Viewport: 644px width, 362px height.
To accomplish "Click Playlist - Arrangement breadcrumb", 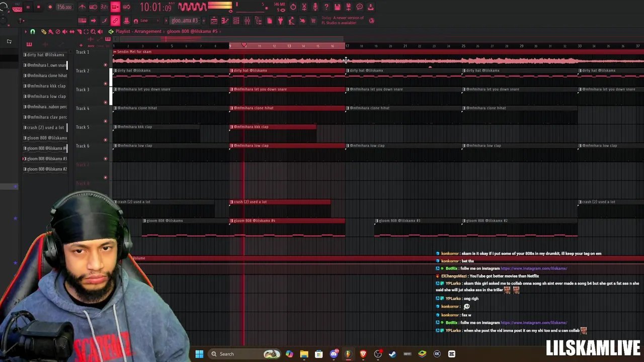I will point(138,31).
